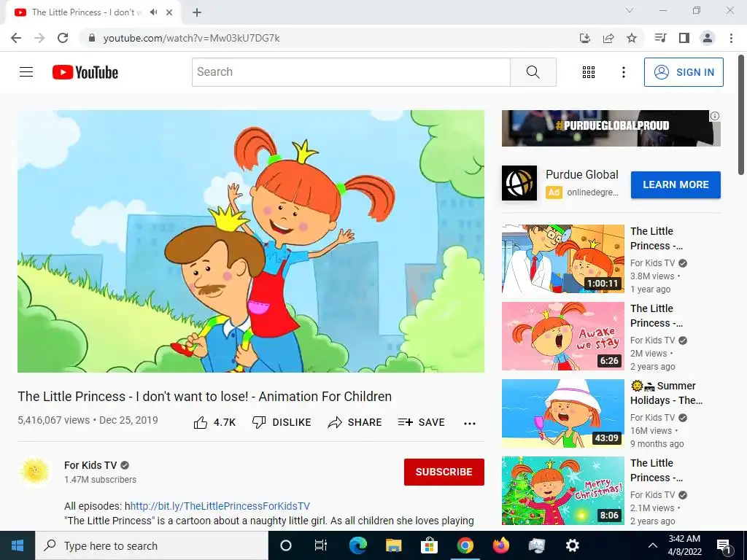Go forward with browser forward arrow
747x560 pixels.
[x=39, y=38]
